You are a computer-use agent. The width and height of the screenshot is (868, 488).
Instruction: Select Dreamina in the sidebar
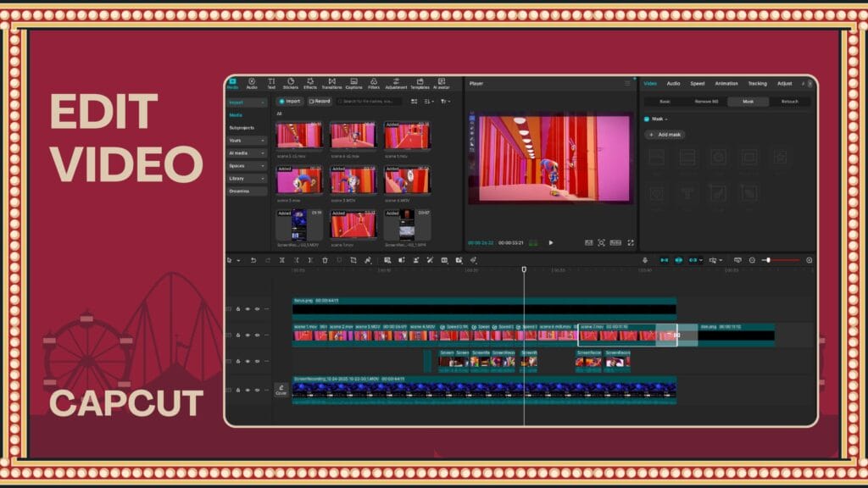point(239,191)
